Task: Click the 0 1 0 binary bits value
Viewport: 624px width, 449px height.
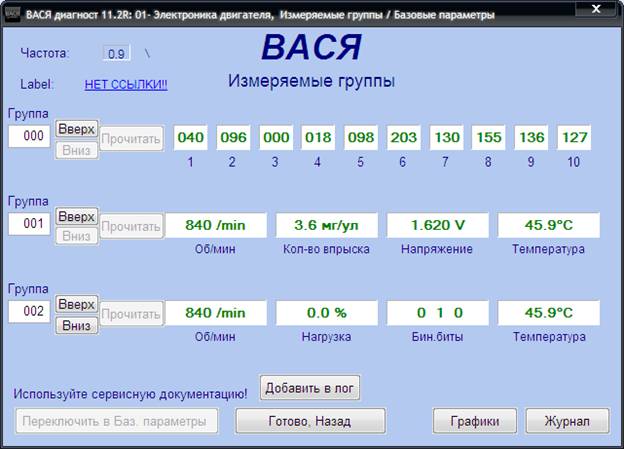Action: coord(438,313)
